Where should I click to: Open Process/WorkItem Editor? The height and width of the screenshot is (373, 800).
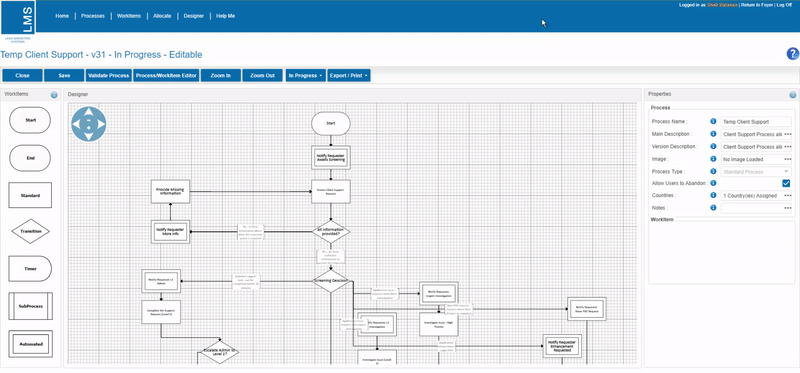(166, 76)
